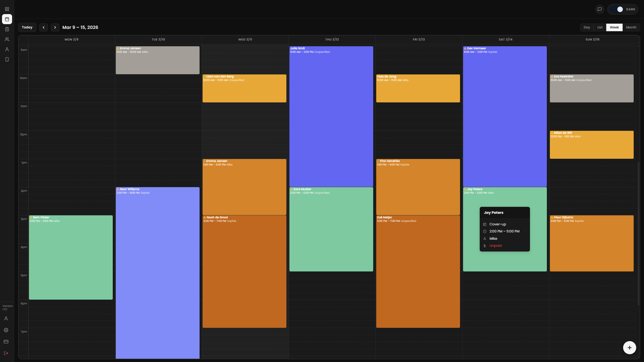Viewport: 644px width, 362px height.
Task: Switch to the Day view
Action: [586, 27]
